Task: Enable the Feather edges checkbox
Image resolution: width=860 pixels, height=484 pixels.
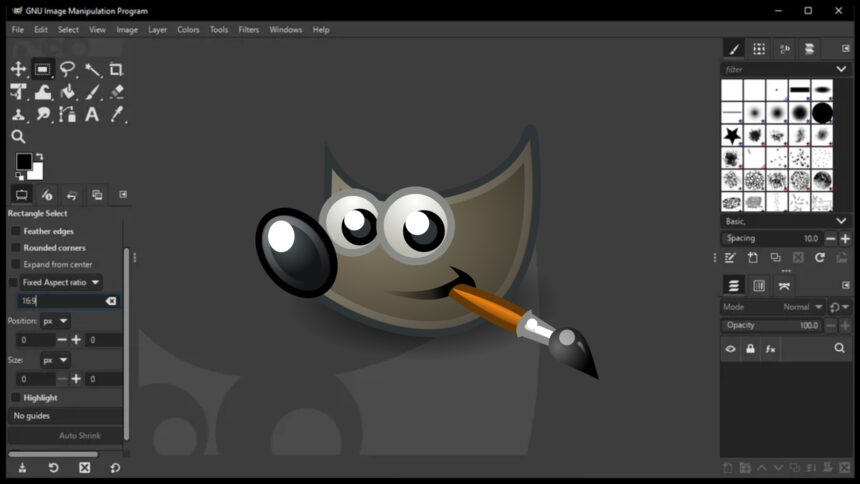Action: (15, 231)
